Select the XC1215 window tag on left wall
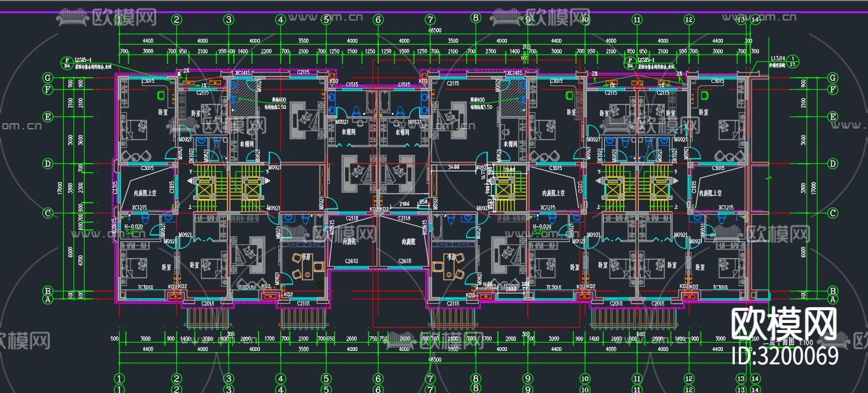 click(x=139, y=207)
